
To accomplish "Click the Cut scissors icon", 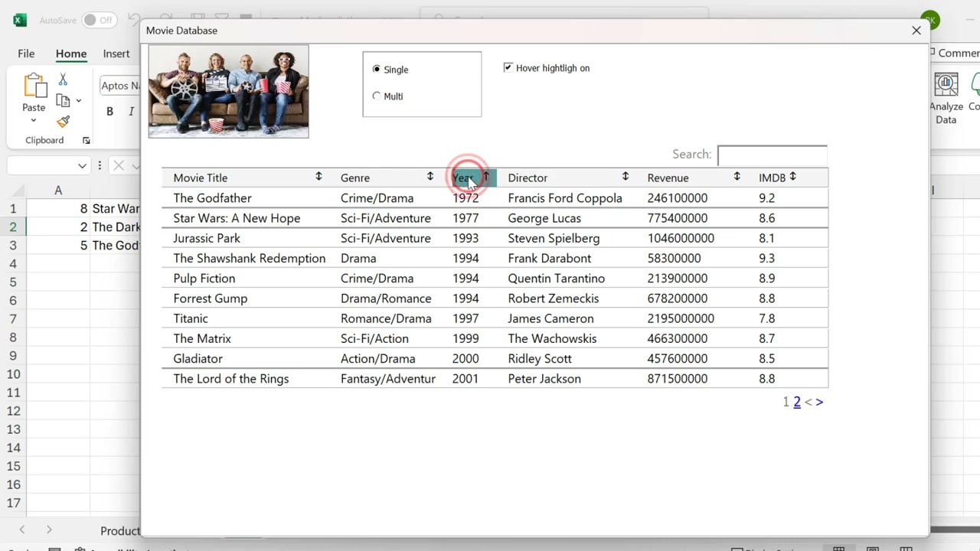I will coord(63,80).
